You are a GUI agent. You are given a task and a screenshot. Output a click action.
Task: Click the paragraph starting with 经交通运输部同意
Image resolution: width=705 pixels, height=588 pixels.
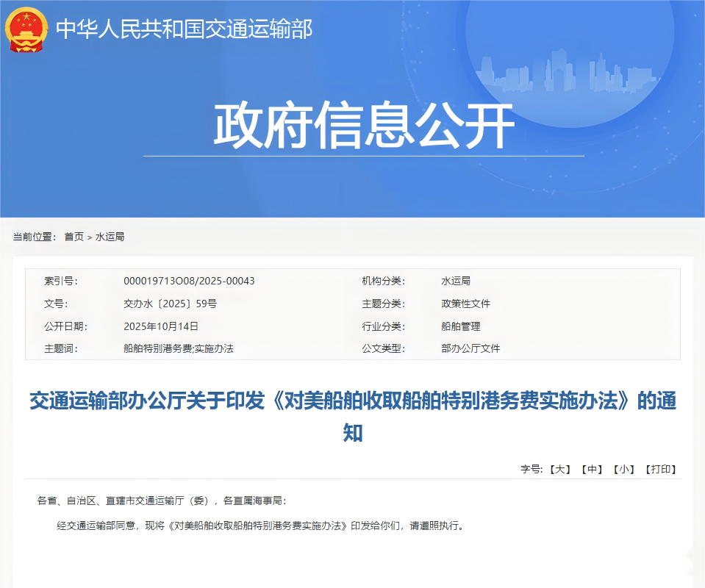[x=261, y=526]
